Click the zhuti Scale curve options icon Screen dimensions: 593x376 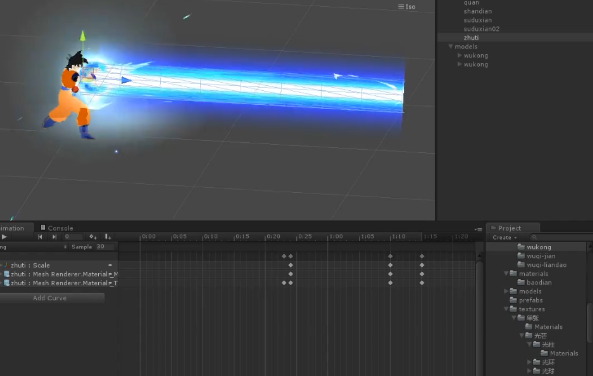[110, 265]
